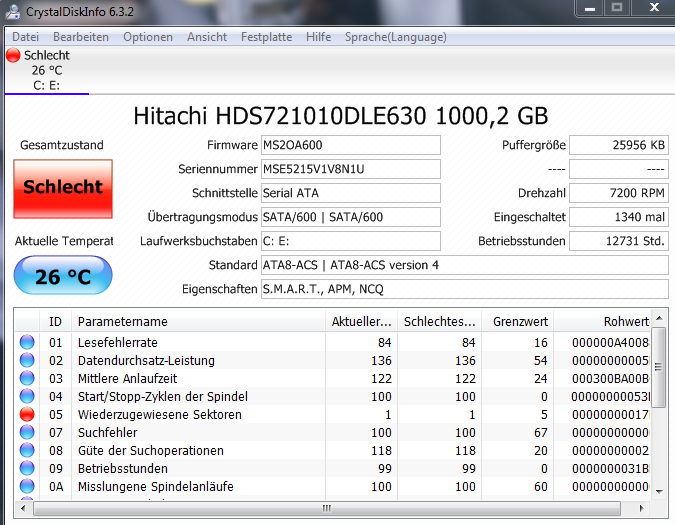Open the Sprache(Language) menu
Viewport: 675px width, 525px height.
[396, 37]
